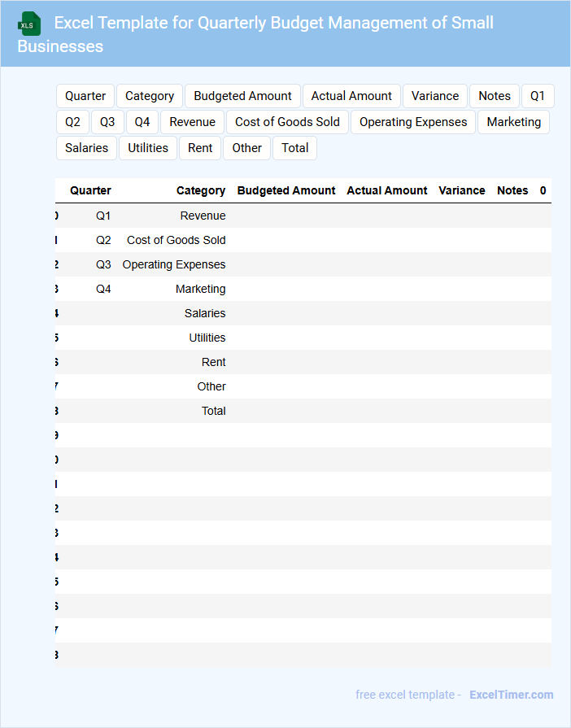Click the green XLS file icon

click(x=29, y=24)
